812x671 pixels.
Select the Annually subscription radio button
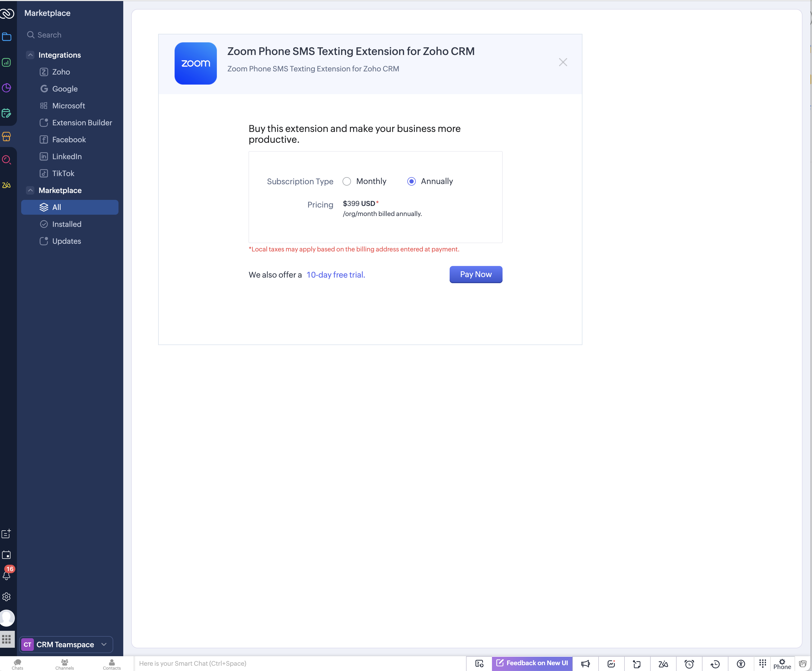(x=411, y=181)
